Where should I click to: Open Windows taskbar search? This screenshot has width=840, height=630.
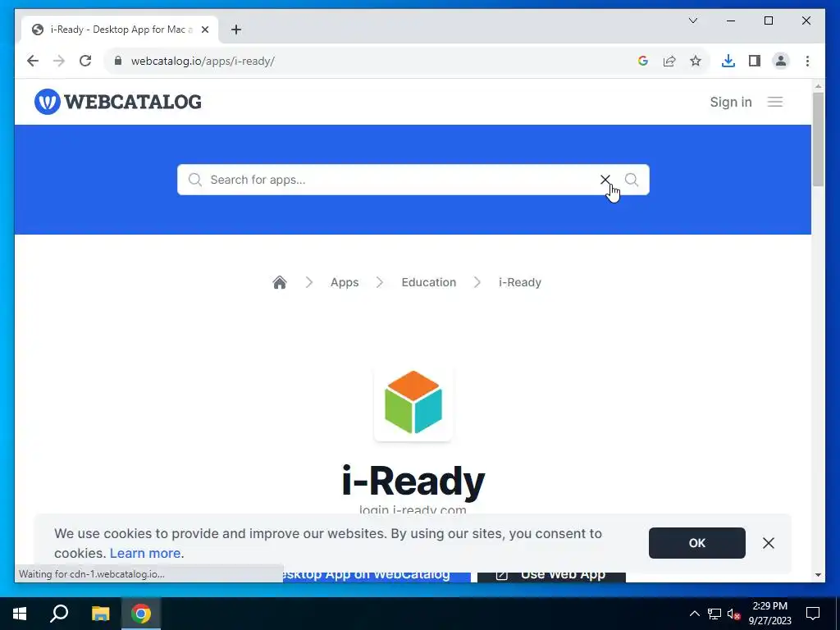click(59, 614)
